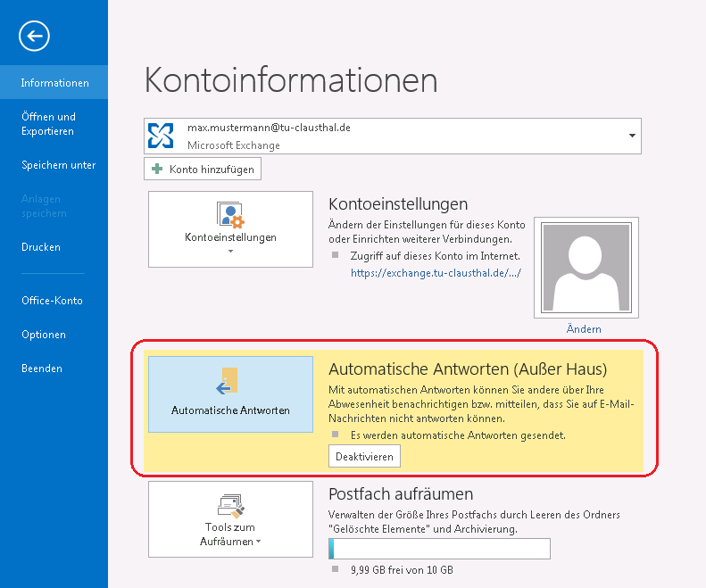The image size is (706, 588).
Task: Go to Drucken in the sidebar
Action: tap(41, 247)
